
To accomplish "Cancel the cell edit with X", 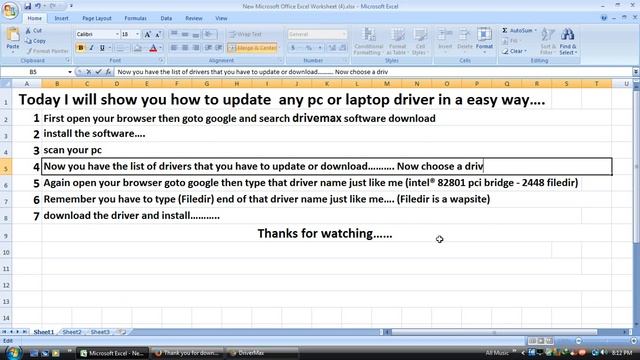I will coord(89,72).
